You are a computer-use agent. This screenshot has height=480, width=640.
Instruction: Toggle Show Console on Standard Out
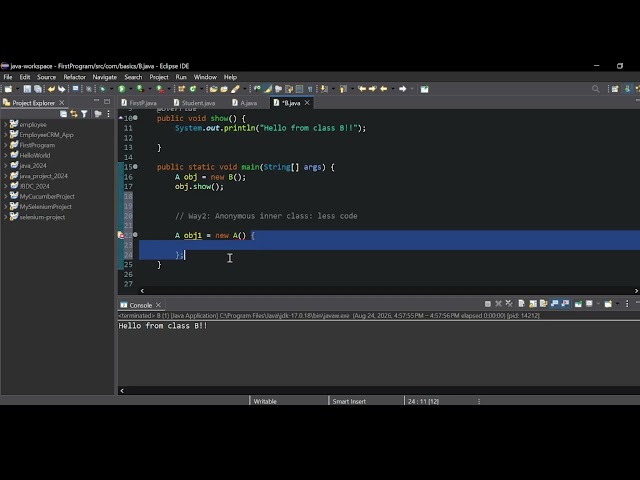coord(555,304)
